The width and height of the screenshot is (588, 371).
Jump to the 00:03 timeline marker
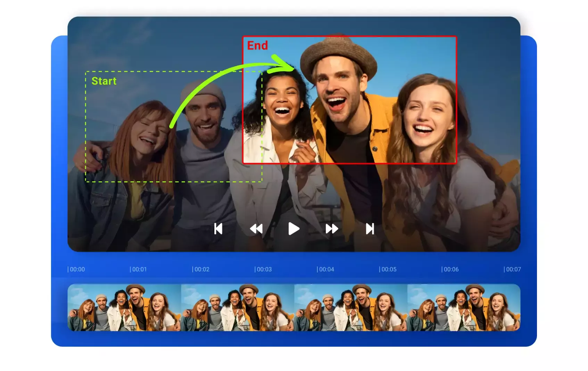(x=263, y=269)
